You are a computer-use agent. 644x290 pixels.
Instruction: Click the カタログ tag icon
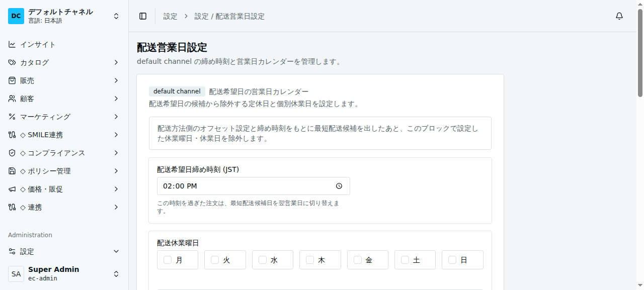point(12,62)
